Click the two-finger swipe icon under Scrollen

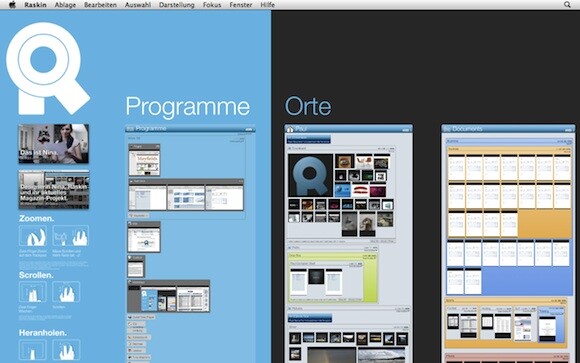[33, 292]
